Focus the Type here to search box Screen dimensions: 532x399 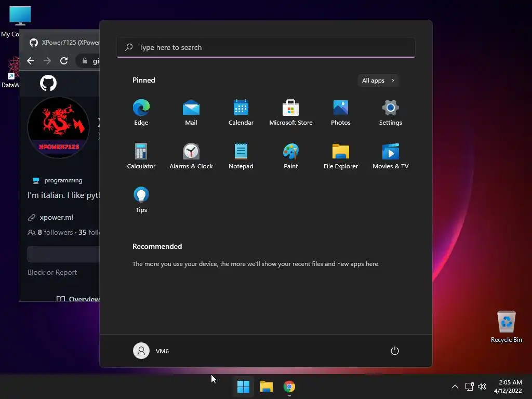pyautogui.click(x=266, y=47)
